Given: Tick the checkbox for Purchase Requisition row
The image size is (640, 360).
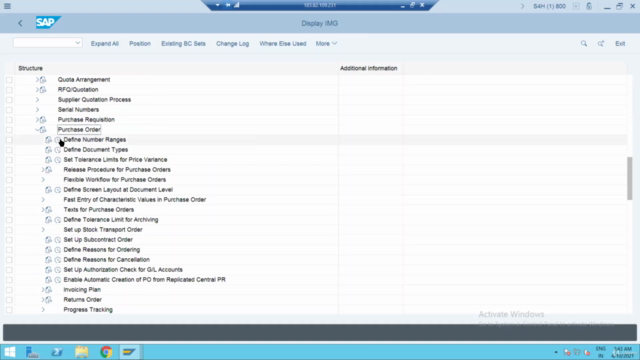Looking at the screenshot, I should (9, 120).
